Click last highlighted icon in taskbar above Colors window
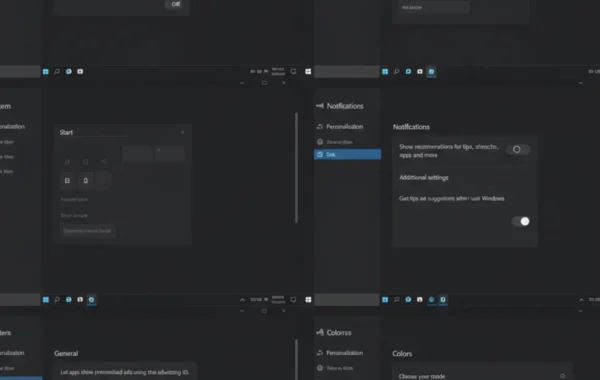Viewport: 600px width, 380px height. [x=443, y=300]
